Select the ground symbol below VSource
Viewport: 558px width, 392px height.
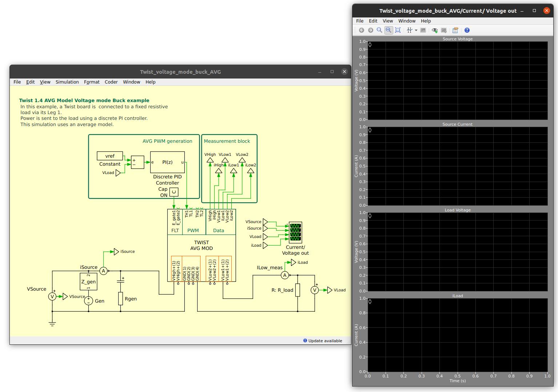(52, 323)
